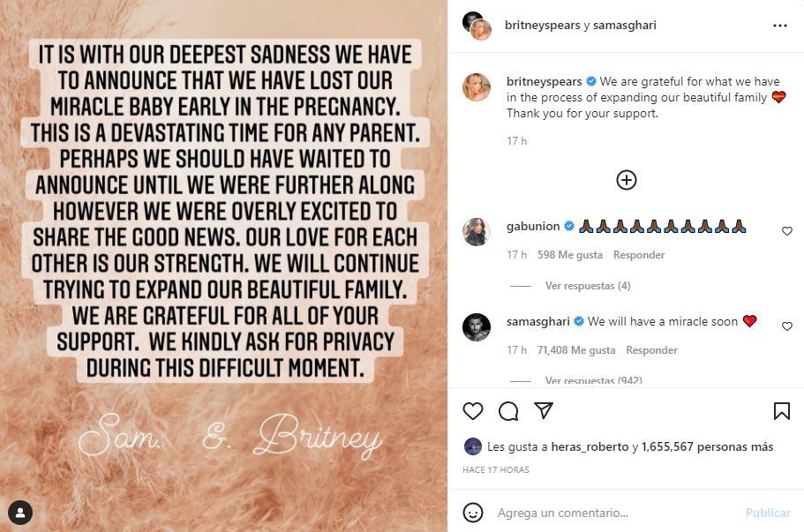804x532 pixels.
Task: Reply to samasghari's comment
Action: (651, 350)
